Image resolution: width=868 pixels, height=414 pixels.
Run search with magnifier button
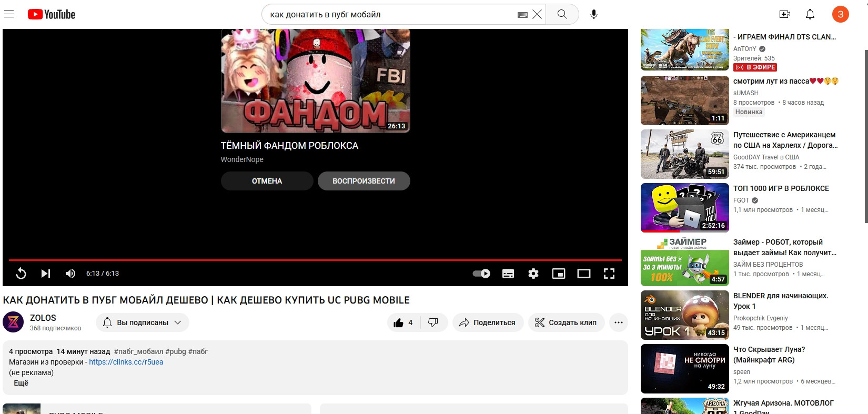tap(562, 14)
